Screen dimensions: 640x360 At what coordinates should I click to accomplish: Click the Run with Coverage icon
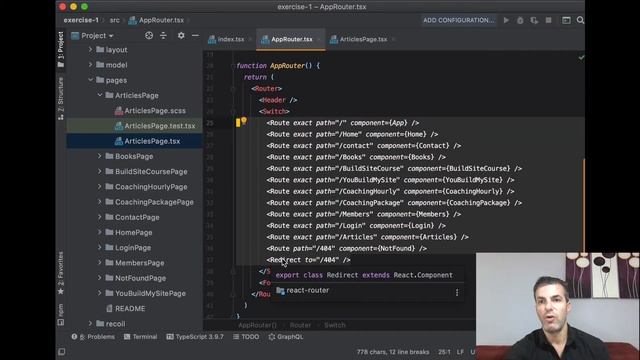(534, 20)
